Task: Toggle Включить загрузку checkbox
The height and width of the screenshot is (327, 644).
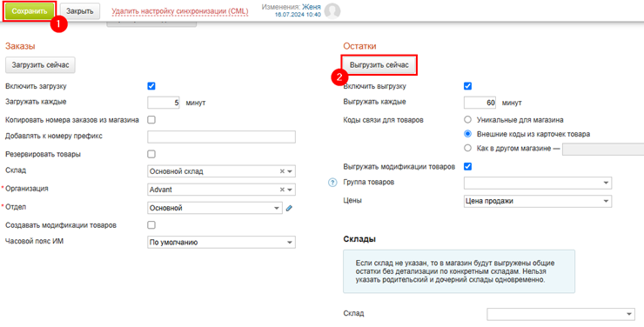Action: 151,86
